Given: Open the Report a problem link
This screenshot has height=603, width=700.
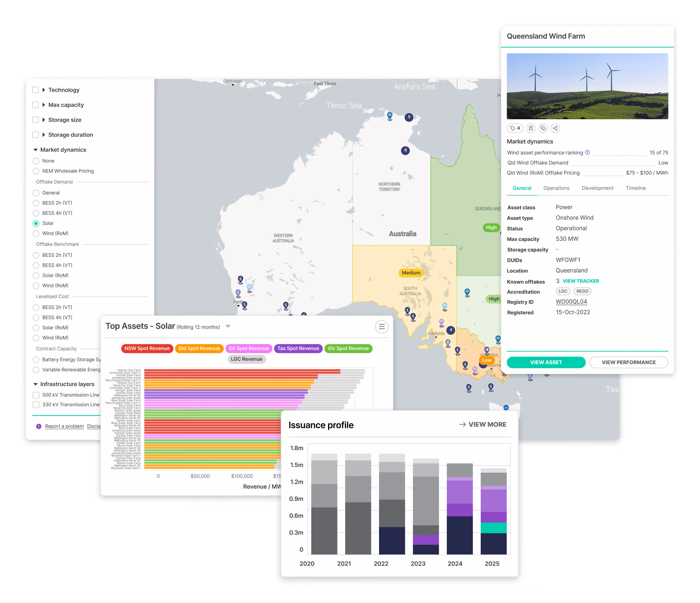Looking at the screenshot, I should tap(64, 426).
